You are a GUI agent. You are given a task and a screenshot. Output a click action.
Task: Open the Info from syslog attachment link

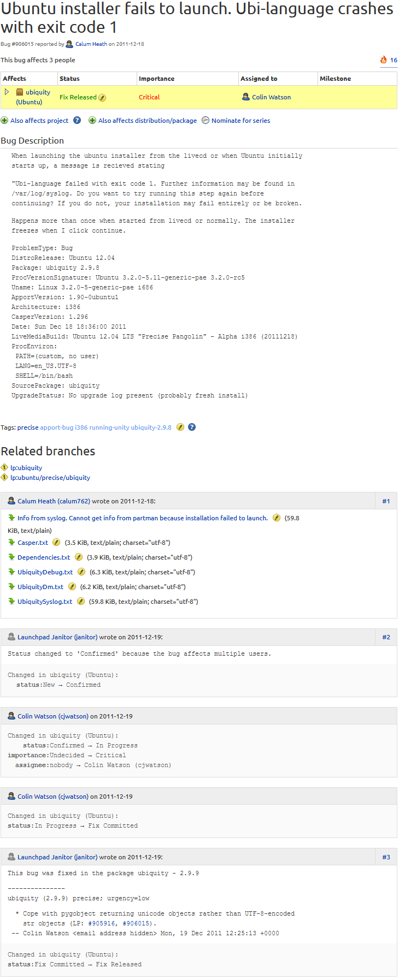143,518
